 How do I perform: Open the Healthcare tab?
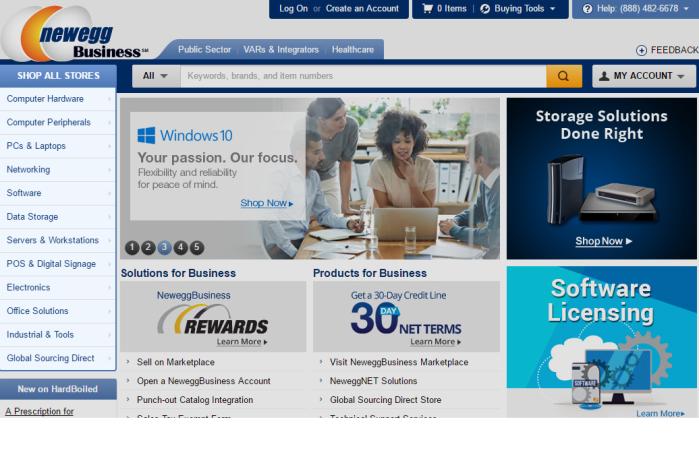[353, 49]
